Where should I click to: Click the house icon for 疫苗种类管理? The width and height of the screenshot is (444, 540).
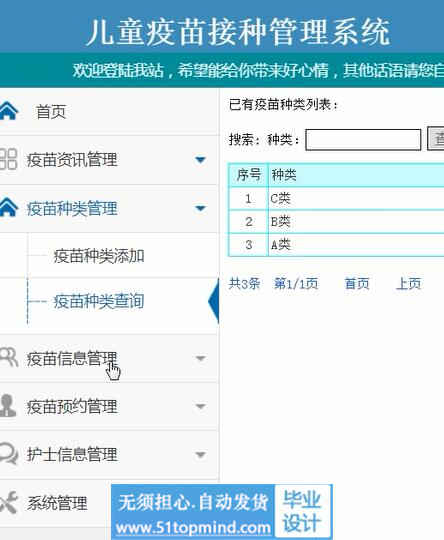[8, 208]
